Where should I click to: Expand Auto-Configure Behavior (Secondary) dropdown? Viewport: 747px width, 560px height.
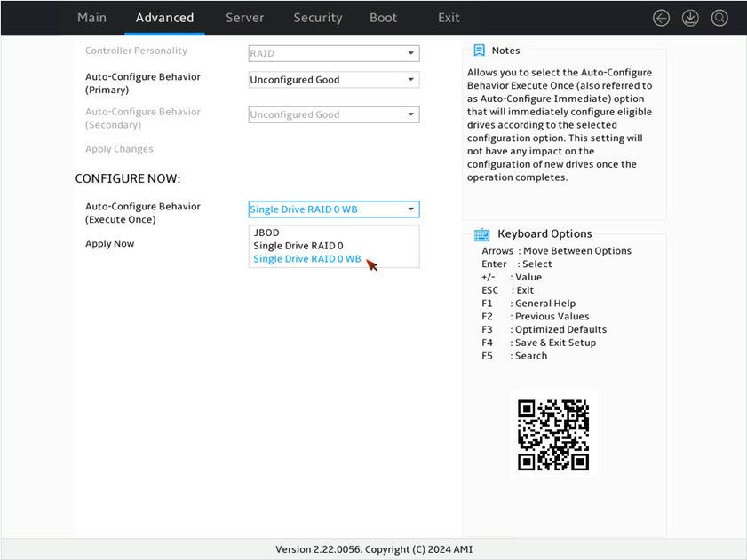click(334, 114)
